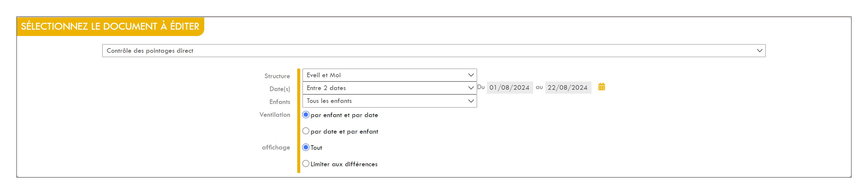The height and width of the screenshot is (194, 868).
Task: Click the 'Sélectionnez le document à éditer' heading
Action: click(x=110, y=26)
